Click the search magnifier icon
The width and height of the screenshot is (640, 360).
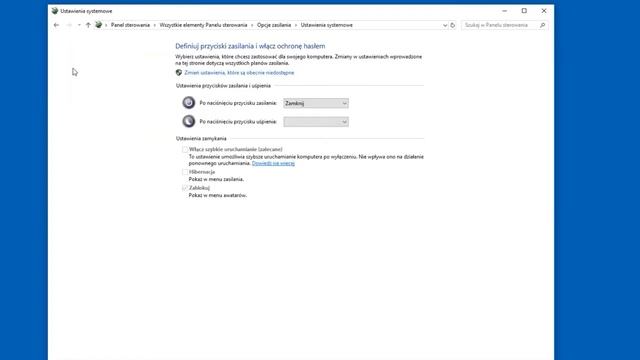542,25
